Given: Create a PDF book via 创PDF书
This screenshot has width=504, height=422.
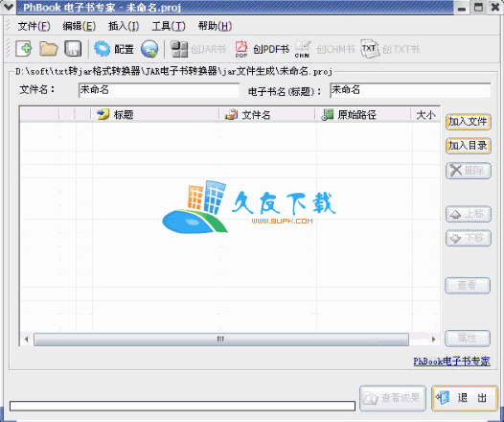Looking at the screenshot, I should pos(262,49).
